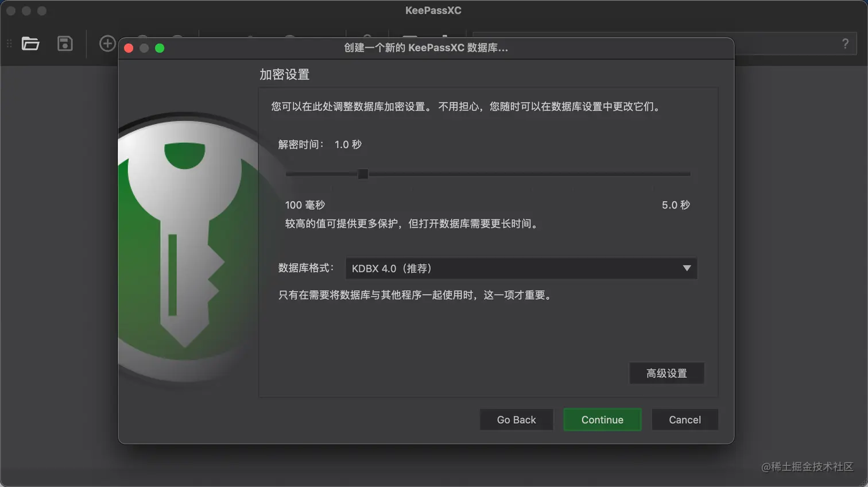Open the 数据库格式 KDBX 4.0 dropdown

click(521, 268)
